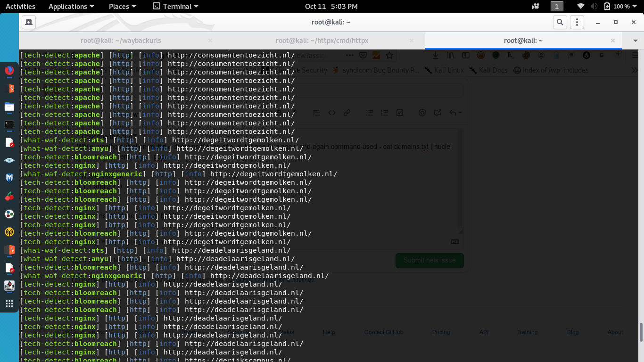Select the active root@kali: ~ tab
The width and height of the screenshot is (644, 362).
[x=523, y=41]
